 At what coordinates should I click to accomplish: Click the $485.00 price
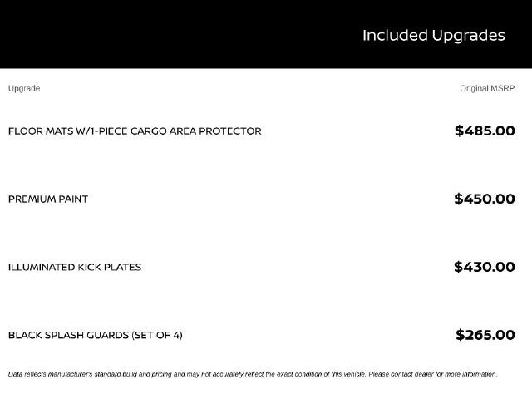tap(485, 131)
